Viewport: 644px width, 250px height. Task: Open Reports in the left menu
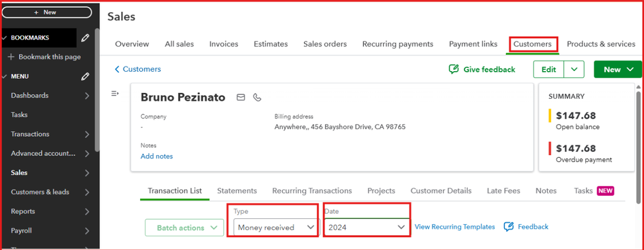(x=23, y=212)
